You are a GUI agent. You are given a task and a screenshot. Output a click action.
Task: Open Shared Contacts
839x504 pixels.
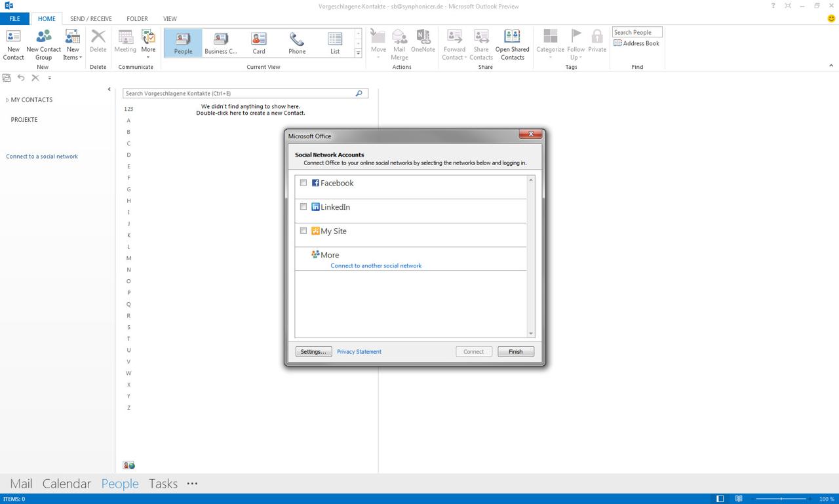click(x=512, y=45)
